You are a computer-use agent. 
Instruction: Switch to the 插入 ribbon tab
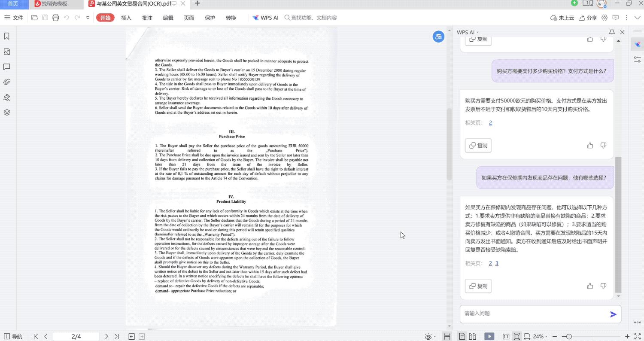[x=127, y=18]
